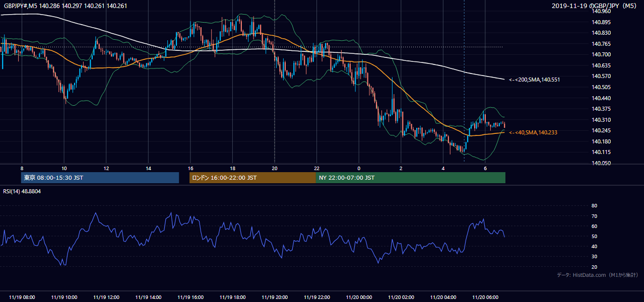
Task: Click the 11/20 02:00 time axis label
Action: [x=401, y=297]
